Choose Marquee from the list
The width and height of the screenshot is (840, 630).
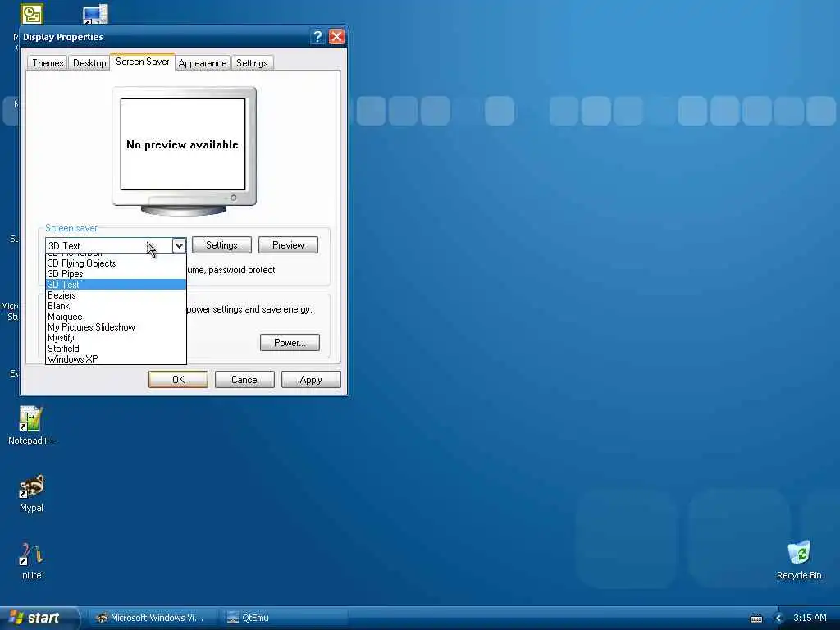[116, 317]
